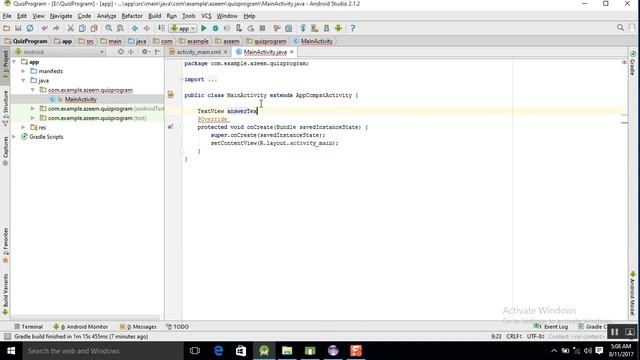Click the Copy icon in toolbar

pos(82,28)
